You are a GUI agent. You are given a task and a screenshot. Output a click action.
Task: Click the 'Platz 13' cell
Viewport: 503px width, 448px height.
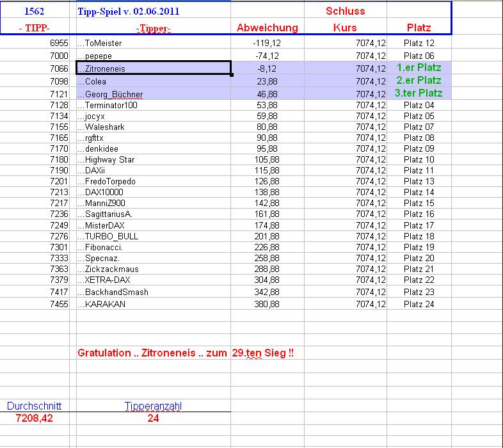click(x=419, y=181)
